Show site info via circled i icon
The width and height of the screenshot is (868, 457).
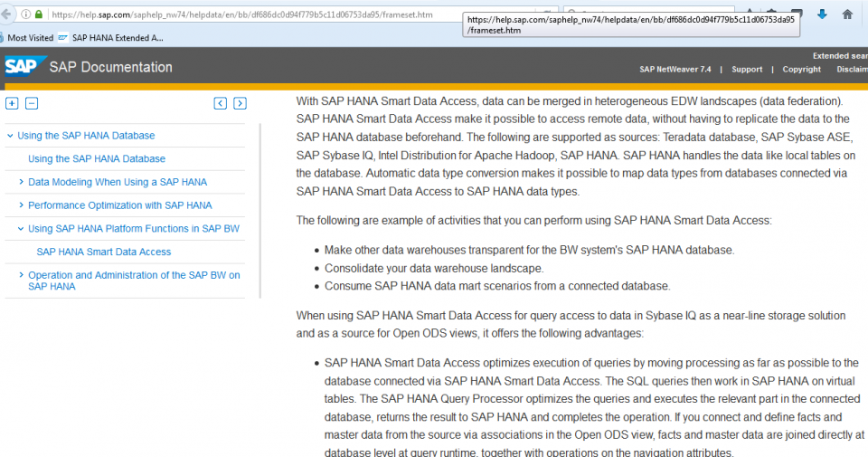coord(25,14)
